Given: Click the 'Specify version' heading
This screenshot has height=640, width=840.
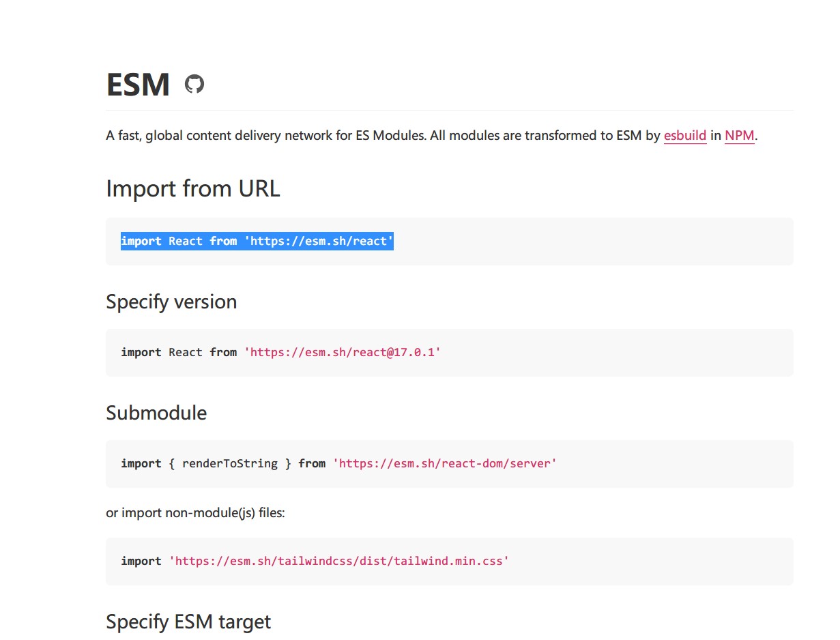Looking at the screenshot, I should click(x=171, y=302).
